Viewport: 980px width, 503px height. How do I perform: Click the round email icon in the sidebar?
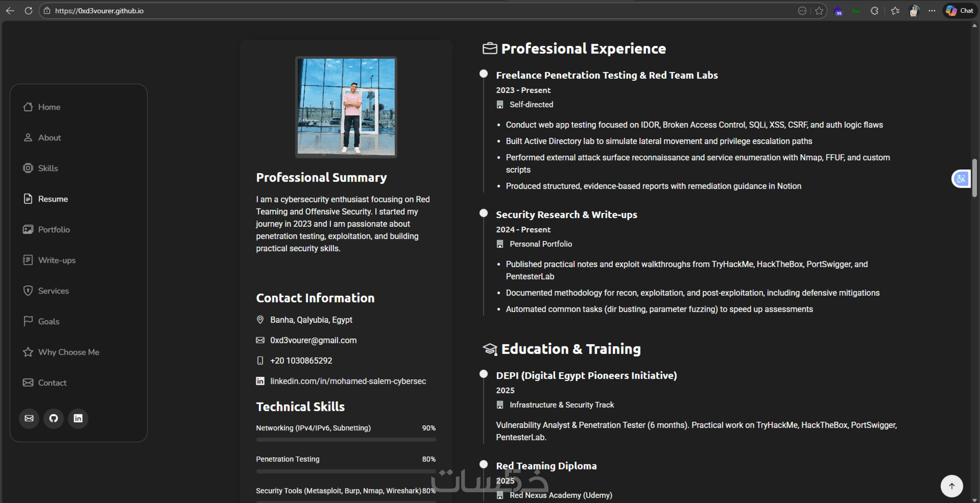[29, 418]
